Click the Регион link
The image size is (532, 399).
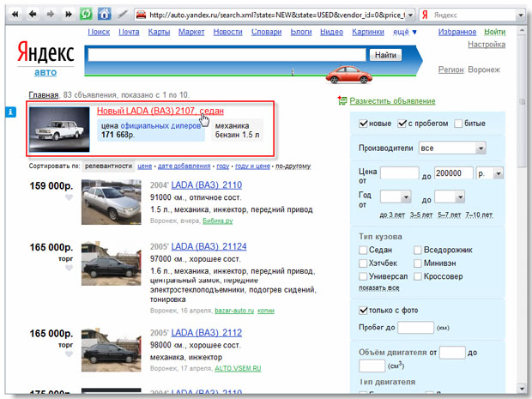click(x=450, y=70)
